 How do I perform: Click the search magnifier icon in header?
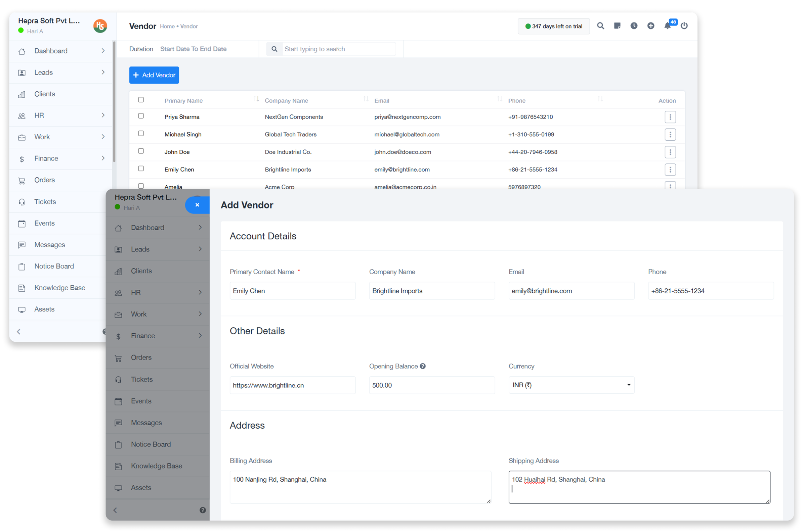600,26
